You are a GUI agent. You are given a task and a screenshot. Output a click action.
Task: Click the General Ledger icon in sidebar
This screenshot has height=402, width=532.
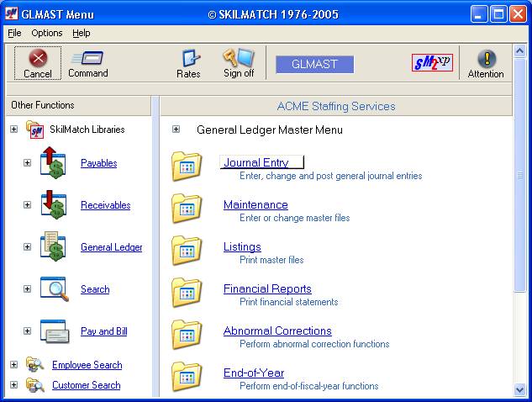(53, 246)
